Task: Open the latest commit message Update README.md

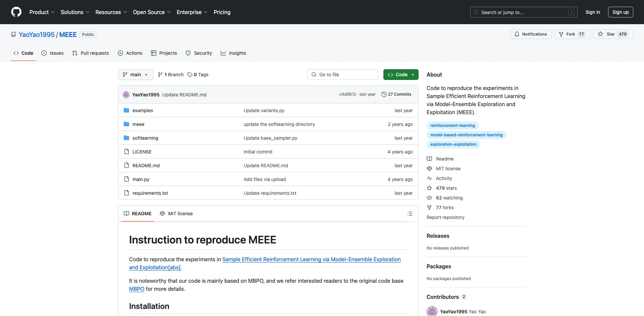Action: (x=184, y=95)
